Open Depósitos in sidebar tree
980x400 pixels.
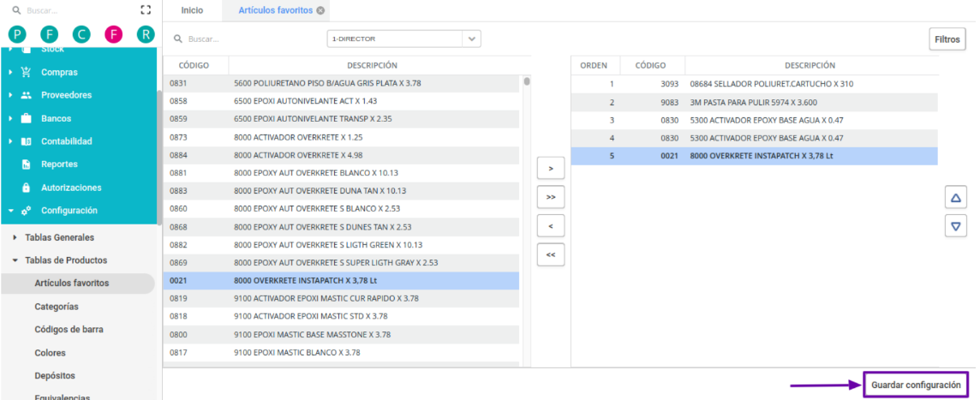(55, 376)
